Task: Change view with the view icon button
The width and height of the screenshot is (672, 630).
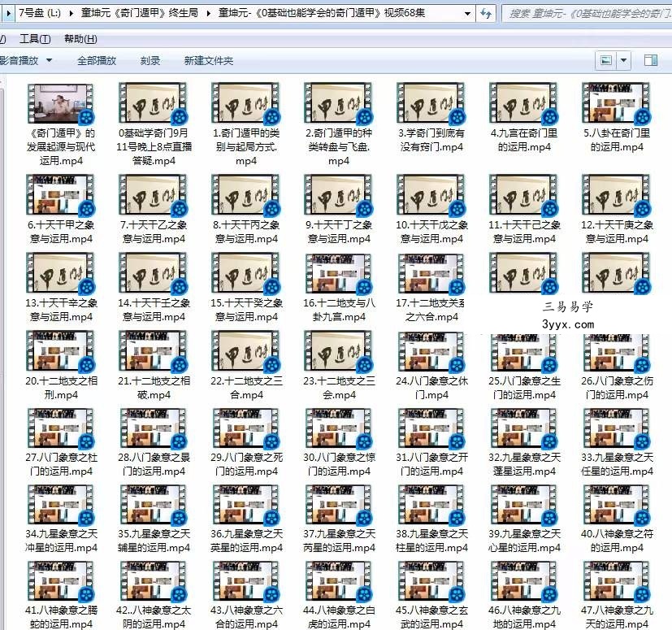Action: tap(606, 60)
